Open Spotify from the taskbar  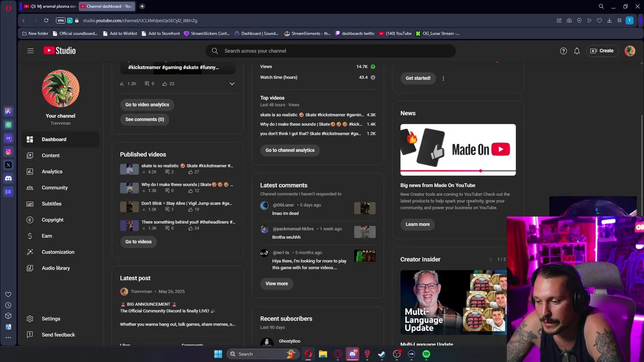coord(426,354)
